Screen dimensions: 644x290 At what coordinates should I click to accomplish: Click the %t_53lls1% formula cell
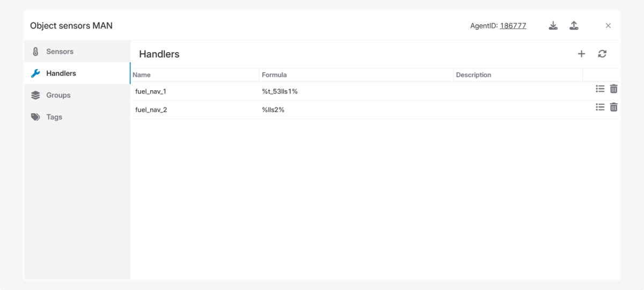[x=280, y=92]
